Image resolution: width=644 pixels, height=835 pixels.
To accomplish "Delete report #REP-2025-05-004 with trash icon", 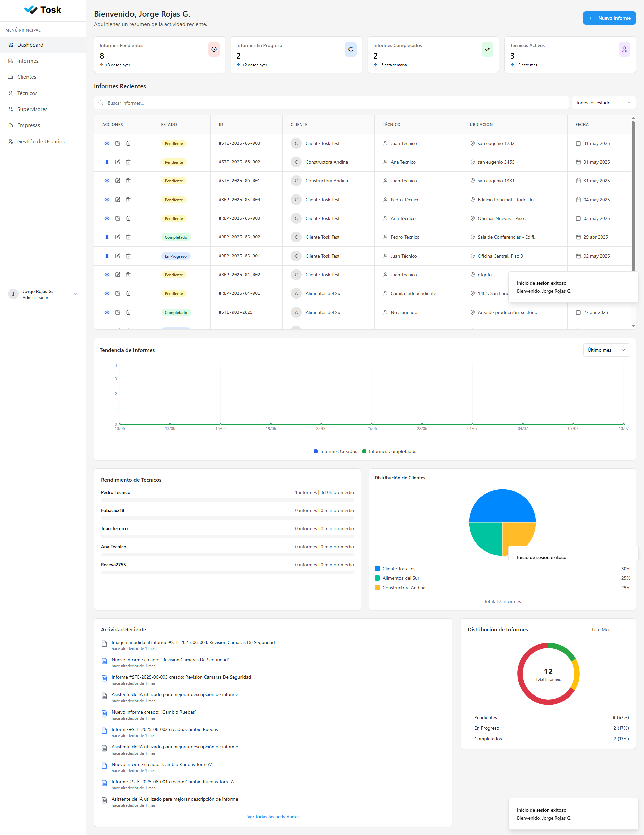I will click(x=128, y=200).
